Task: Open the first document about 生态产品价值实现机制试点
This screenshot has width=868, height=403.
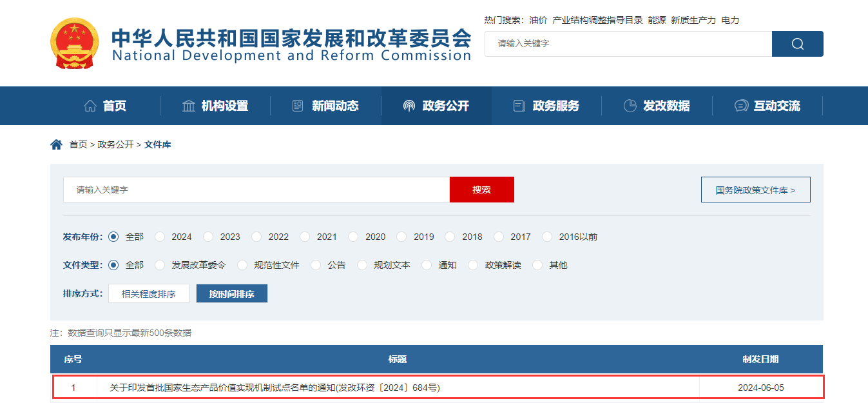Action: 275,388
